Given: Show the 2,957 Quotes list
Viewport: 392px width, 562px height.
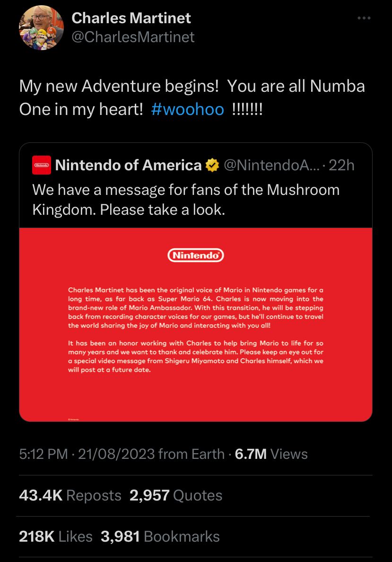Looking at the screenshot, I should (175, 495).
